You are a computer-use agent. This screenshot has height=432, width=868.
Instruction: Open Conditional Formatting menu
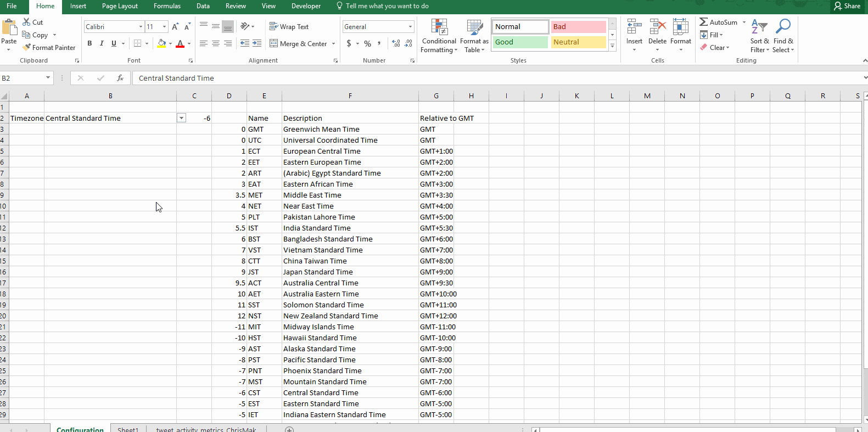click(439, 36)
